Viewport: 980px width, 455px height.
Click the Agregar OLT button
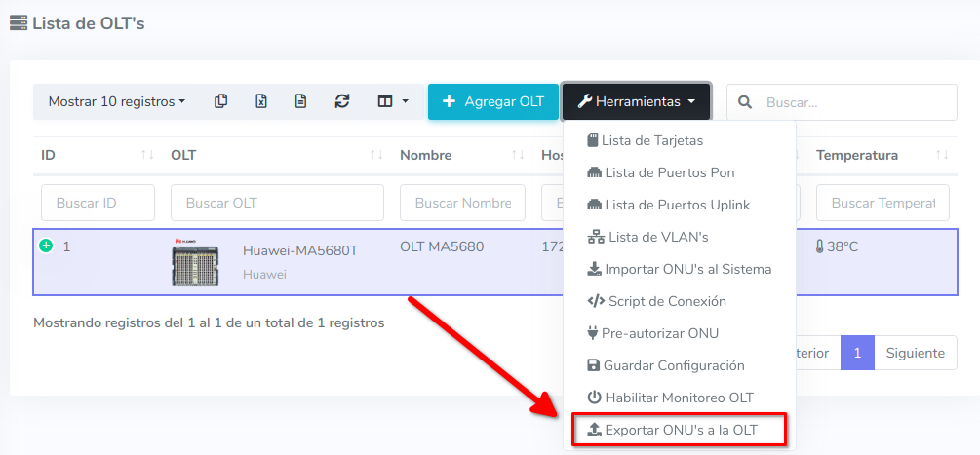(492, 101)
